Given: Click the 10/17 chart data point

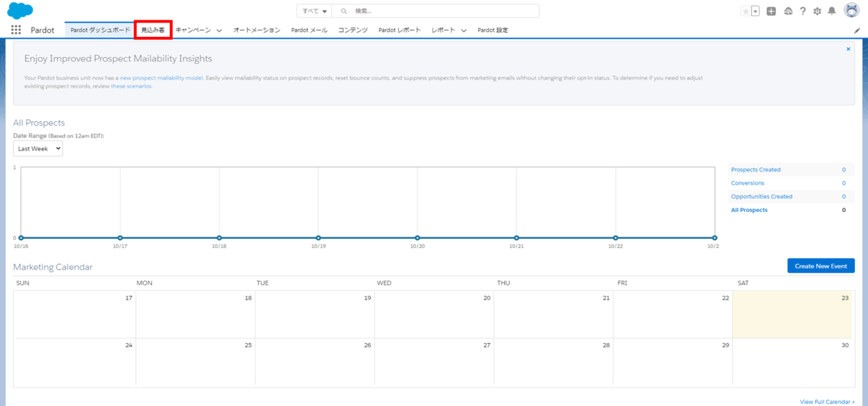Looking at the screenshot, I should coord(120,237).
